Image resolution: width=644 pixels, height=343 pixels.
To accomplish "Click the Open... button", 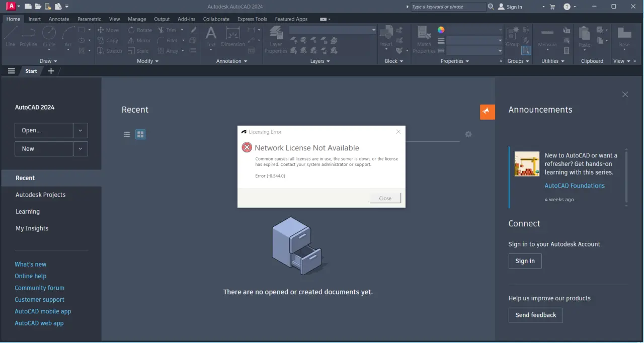I will (44, 130).
